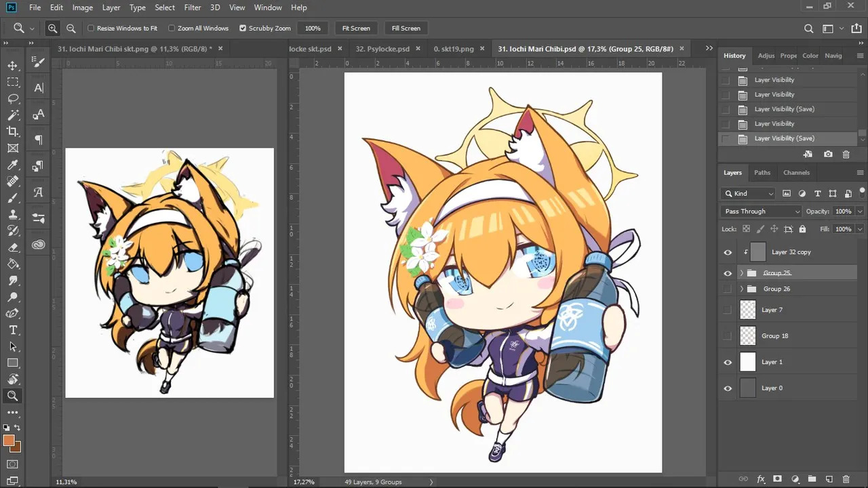Image resolution: width=868 pixels, height=488 pixels.
Task: Create a new group folder
Action: point(812,479)
